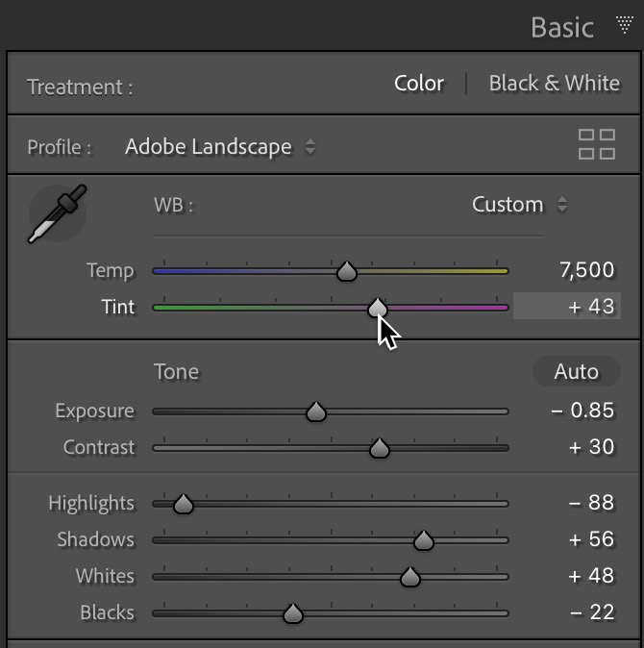644x648 pixels.
Task: Click the Exposure slider knob
Action: 316,411
